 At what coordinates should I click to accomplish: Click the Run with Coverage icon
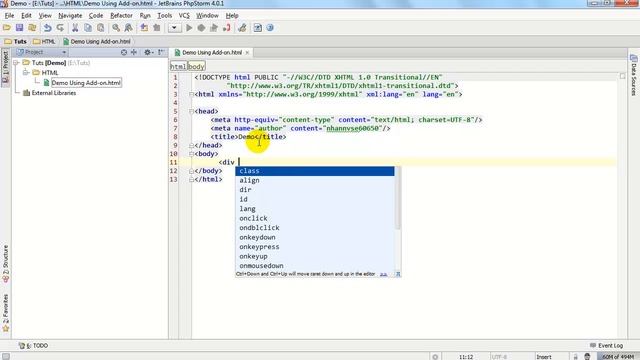click(214, 28)
